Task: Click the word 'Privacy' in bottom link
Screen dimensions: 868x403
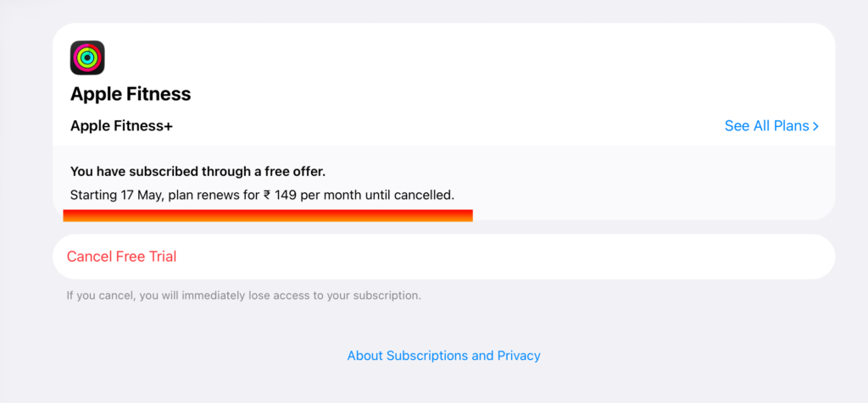Action: pos(519,356)
